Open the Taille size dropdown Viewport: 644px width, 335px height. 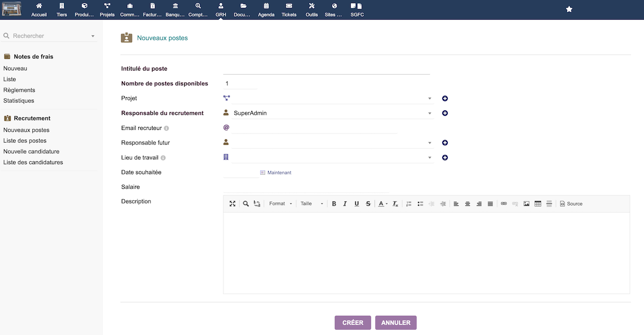pyautogui.click(x=311, y=204)
